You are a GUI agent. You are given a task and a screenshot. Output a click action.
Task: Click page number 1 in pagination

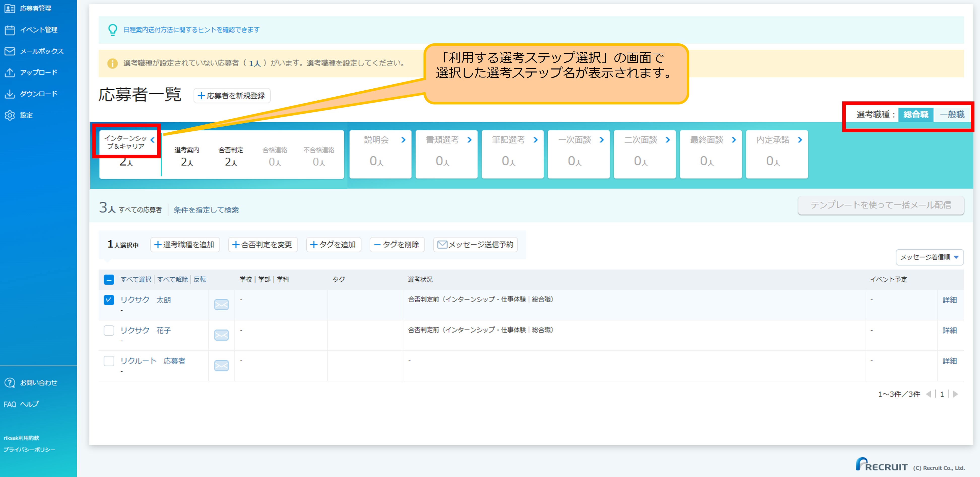(x=942, y=394)
